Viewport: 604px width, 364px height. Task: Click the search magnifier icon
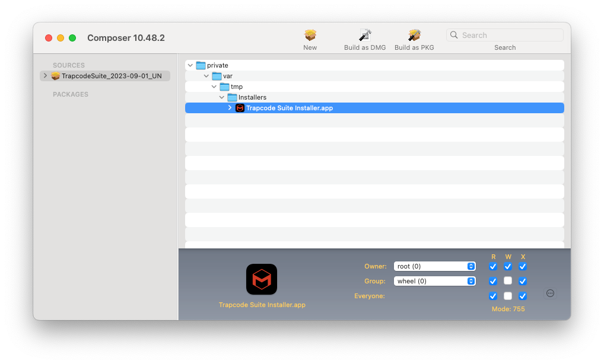click(454, 35)
